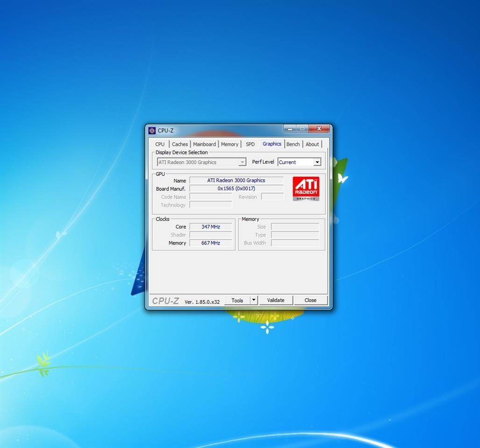Expand the Tools dropdown arrow
This screenshot has width=480, height=448.
coord(254,300)
